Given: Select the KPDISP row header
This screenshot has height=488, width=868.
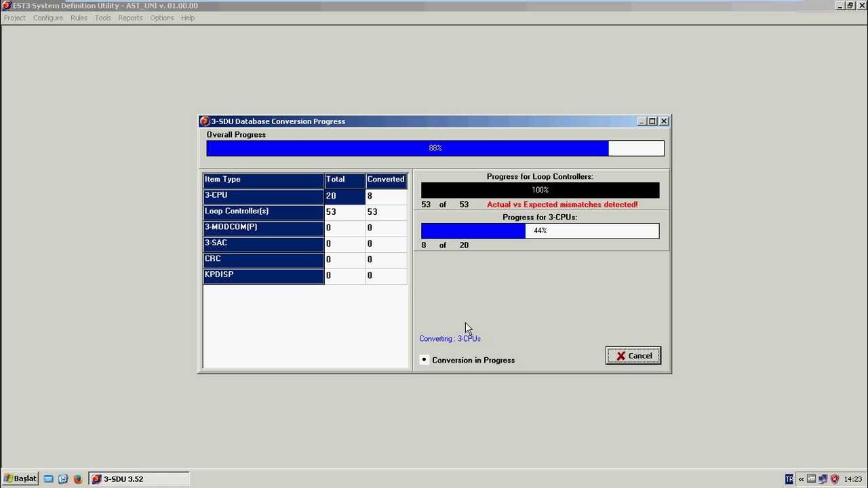Looking at the screenshot, I should coord(264,276).
